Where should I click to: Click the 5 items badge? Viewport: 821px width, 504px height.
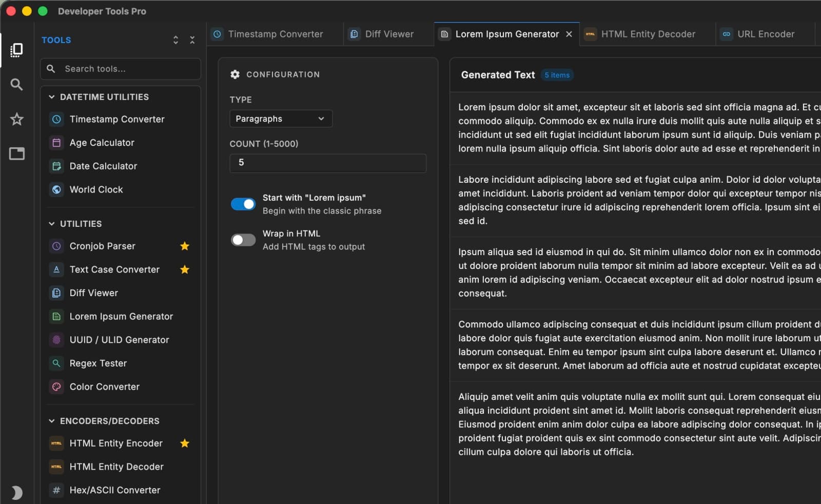pos(557,75)
